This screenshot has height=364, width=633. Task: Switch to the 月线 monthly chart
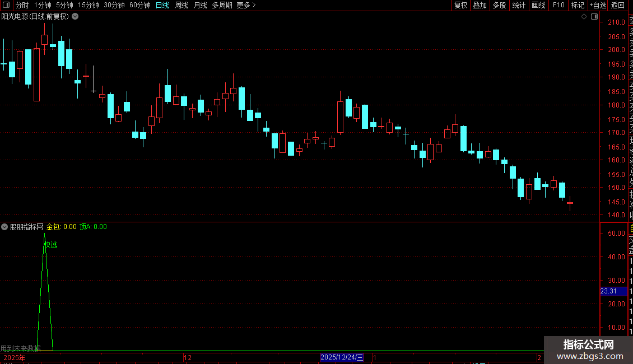200,5
